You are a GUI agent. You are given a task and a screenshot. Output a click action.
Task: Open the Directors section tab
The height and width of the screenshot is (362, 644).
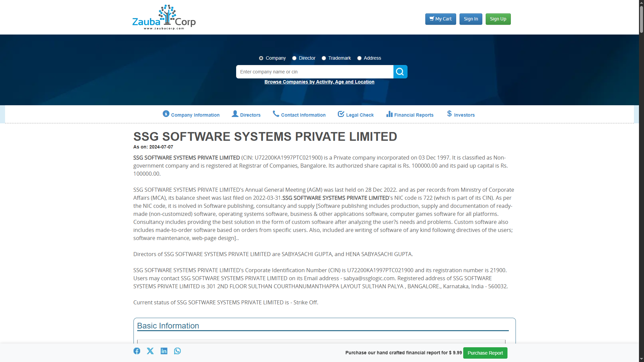click(246, 115)
